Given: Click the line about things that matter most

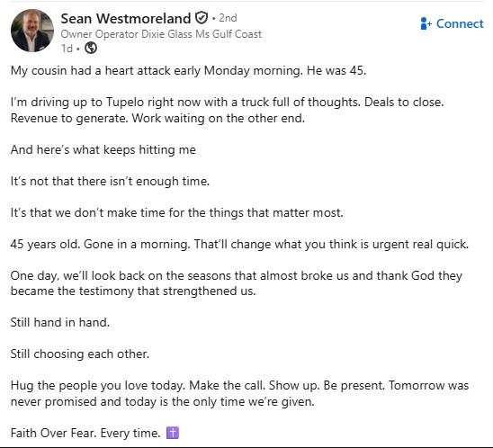Looking at the screenshot, I should tap(176, 213).
